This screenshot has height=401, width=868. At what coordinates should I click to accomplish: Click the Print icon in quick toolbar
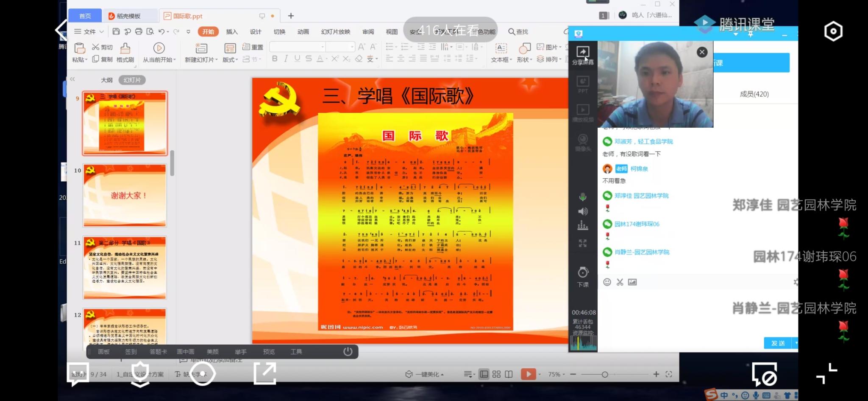(x=139, y=31)
